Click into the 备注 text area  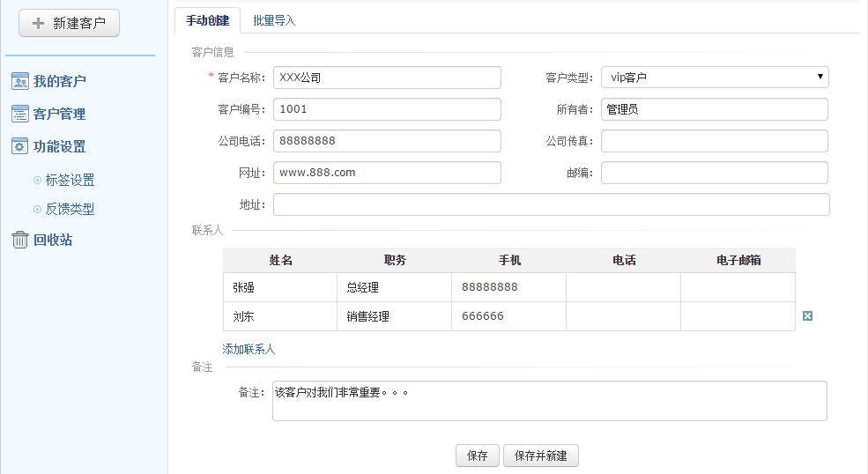tap(550, 401)
